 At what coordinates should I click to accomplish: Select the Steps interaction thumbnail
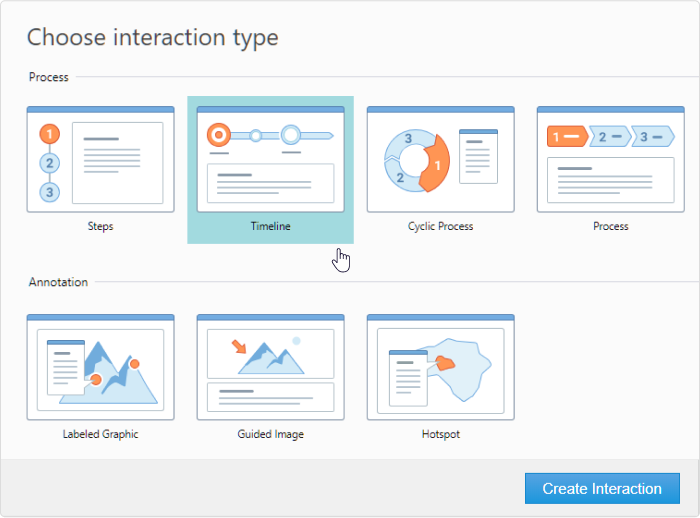coord(100,159)
